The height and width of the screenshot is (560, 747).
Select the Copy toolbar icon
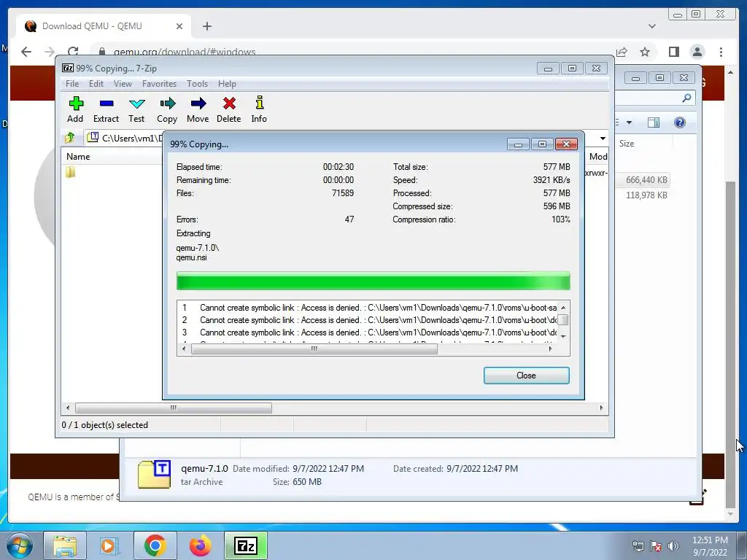(167, 109)
